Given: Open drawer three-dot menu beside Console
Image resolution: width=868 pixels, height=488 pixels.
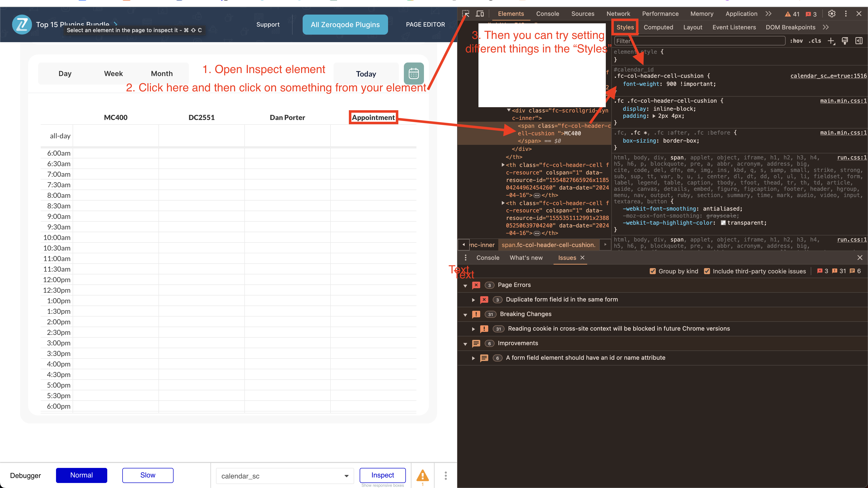Looking at the screenshot, I should [465, 258].
